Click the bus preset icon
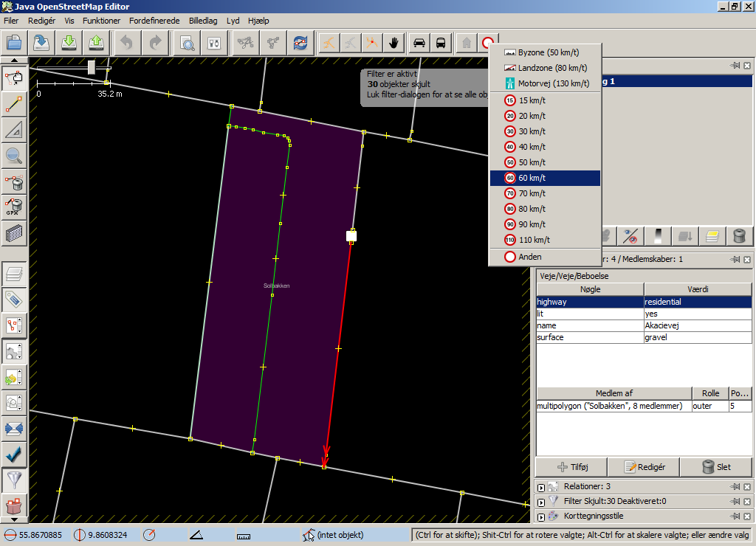 440,43
